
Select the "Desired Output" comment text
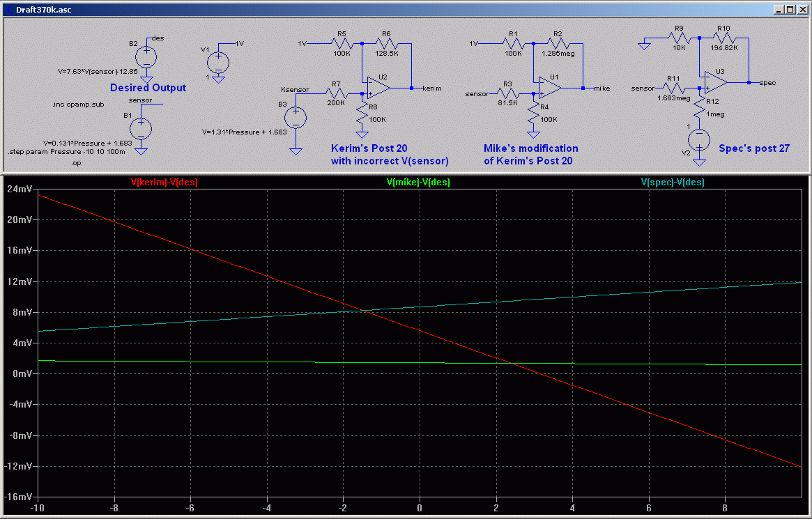pyautogui.click(x=148, y=88)
